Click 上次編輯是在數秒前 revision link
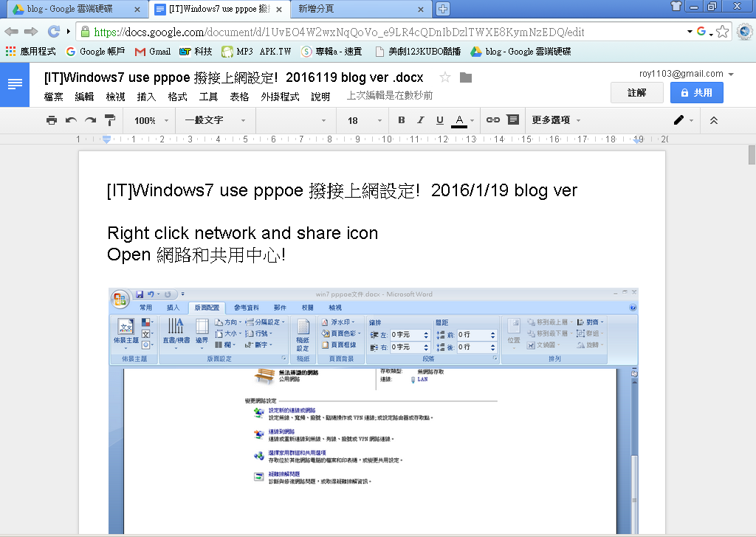Image resolution: width=756 pixels, height=537 pixels. tap(390, 95)
